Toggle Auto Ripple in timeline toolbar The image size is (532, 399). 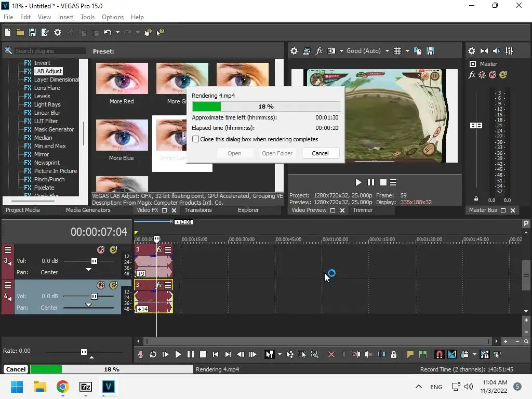tap(464, 354)
